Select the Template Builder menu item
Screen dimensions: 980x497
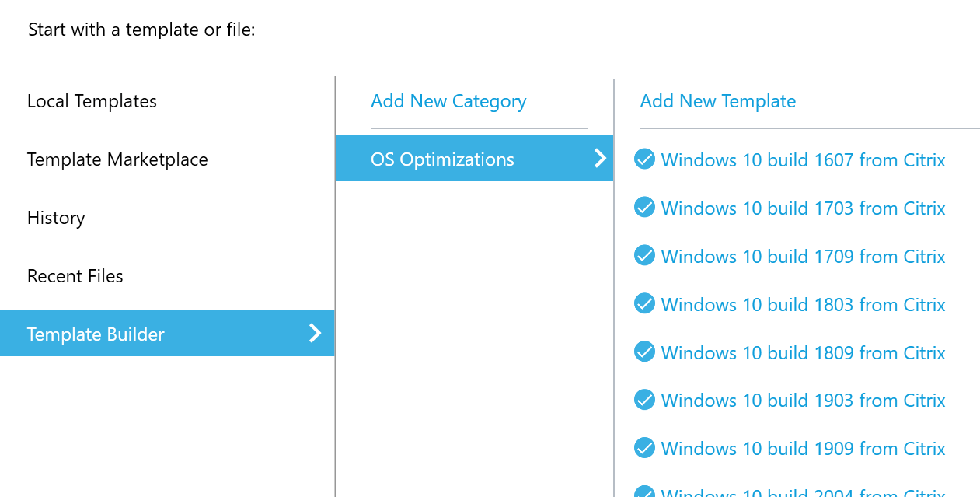(96, 334)
